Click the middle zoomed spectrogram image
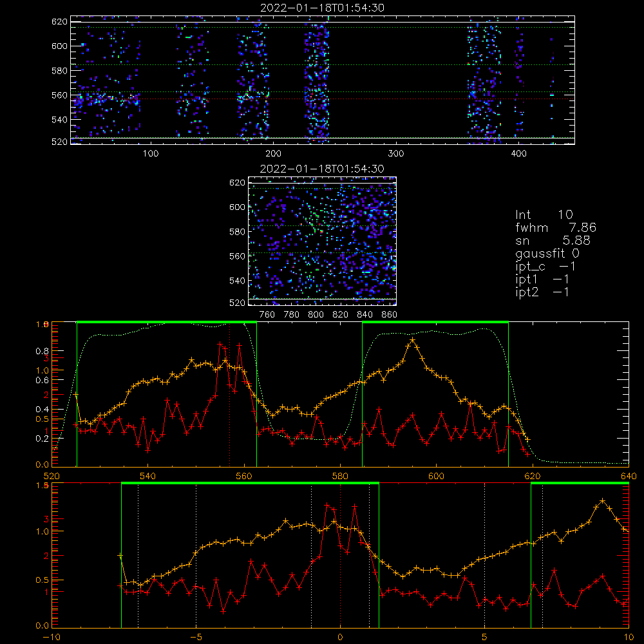Image resolution: width=644 pixels, height=644 pixels. (323, 241)
